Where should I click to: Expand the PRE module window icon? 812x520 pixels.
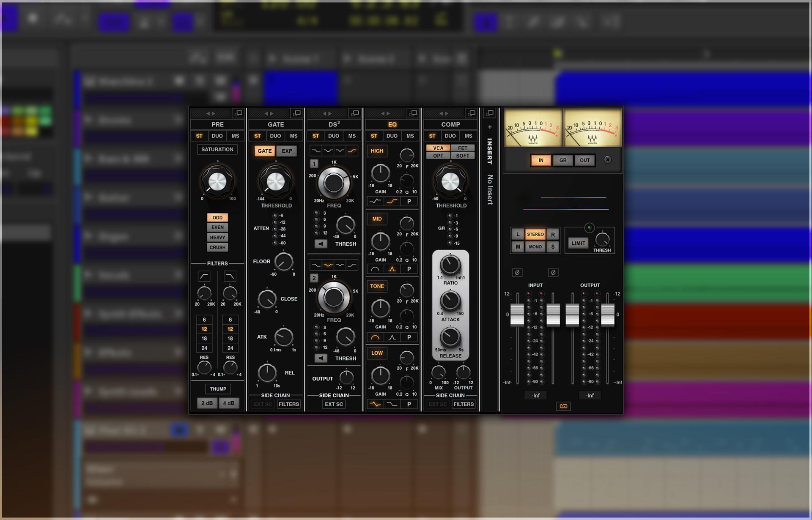click(239, 113)
